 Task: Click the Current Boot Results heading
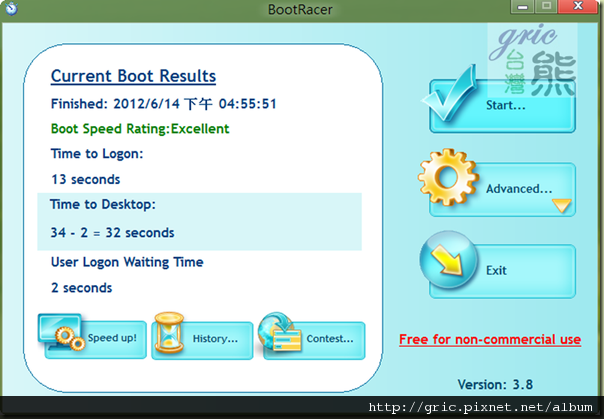133,76
